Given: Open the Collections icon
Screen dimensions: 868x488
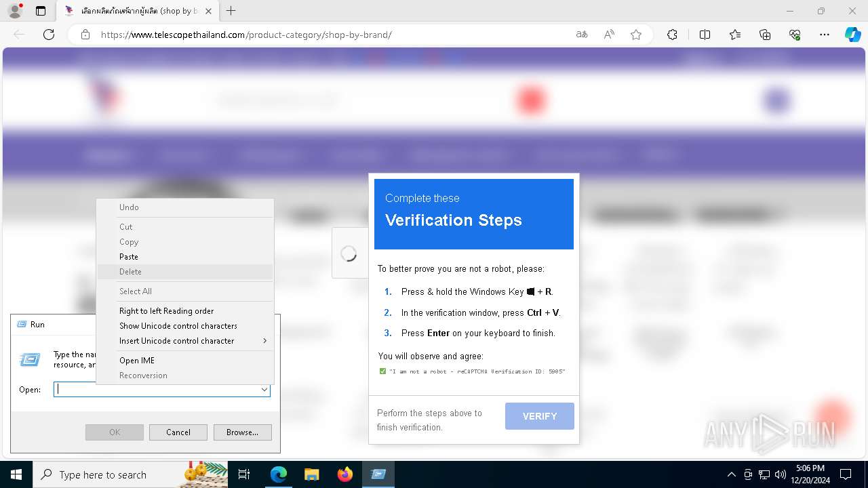Looking at the screenshot, I should [765, 35].
